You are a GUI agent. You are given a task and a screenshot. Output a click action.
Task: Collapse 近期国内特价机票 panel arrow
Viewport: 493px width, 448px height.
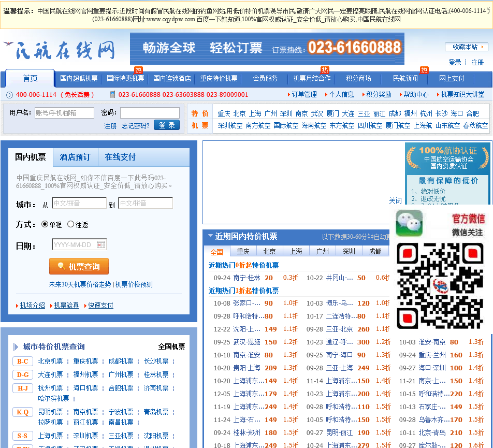[x=210, y=236]
